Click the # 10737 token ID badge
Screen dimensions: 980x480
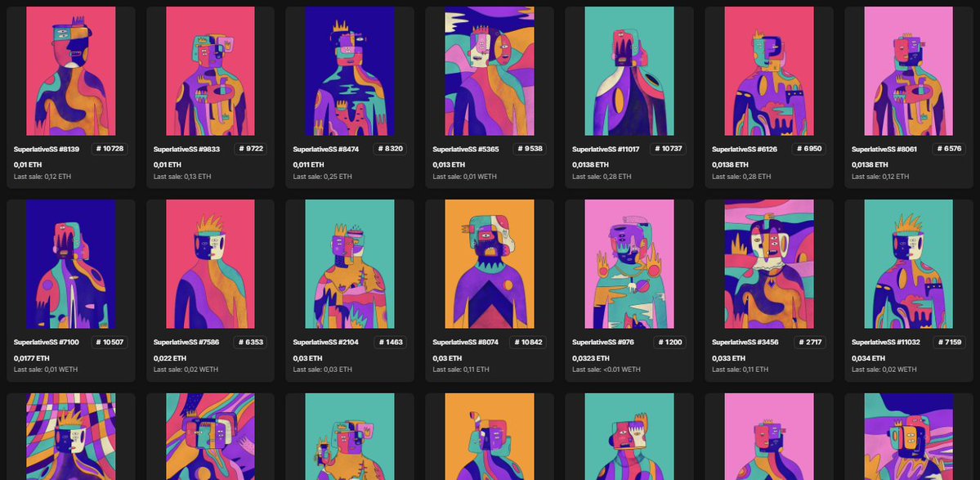pos(669,148)
